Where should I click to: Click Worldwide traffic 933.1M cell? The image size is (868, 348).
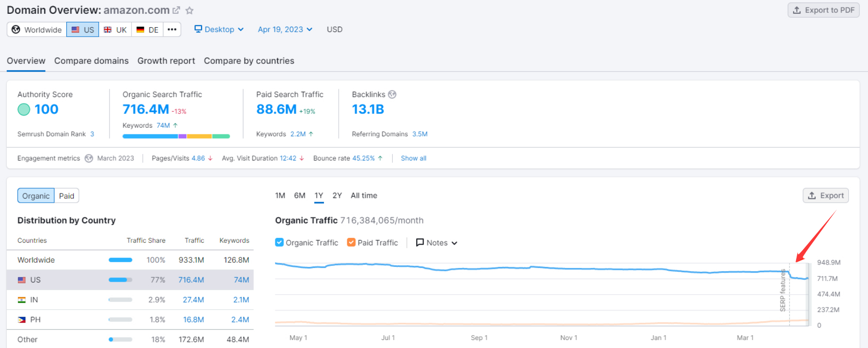click(x=192, y=260)
